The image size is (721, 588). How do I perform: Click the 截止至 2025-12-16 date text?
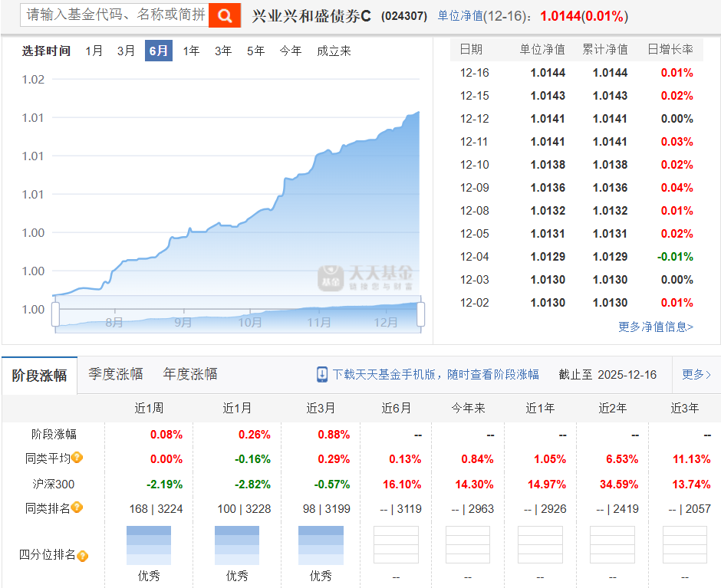(x=607, y=375)
